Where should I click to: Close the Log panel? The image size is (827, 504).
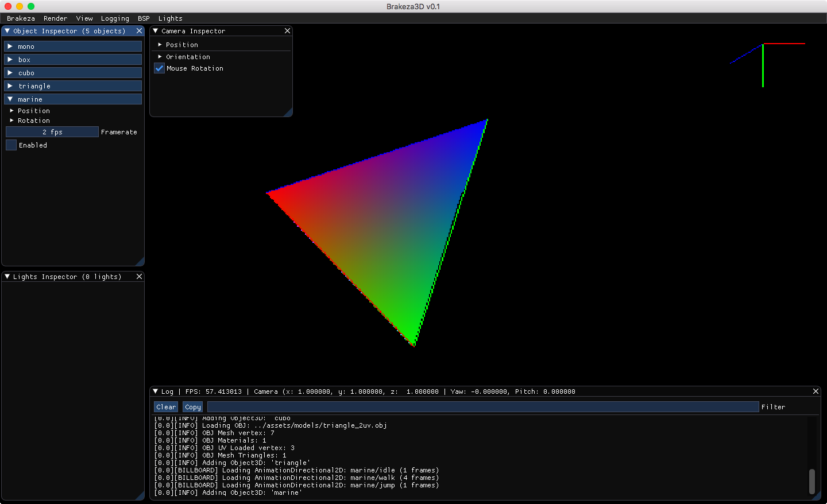[816, 391]
